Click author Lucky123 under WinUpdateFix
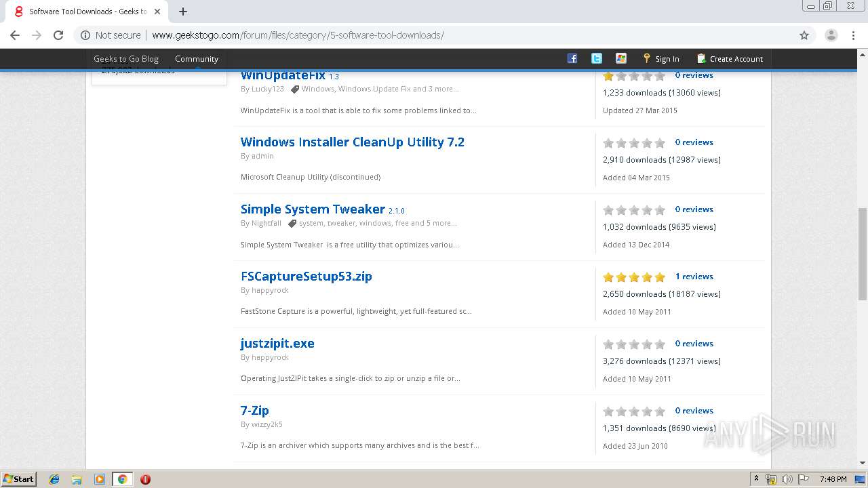This screenshot has height=488, width=868. 268,89
